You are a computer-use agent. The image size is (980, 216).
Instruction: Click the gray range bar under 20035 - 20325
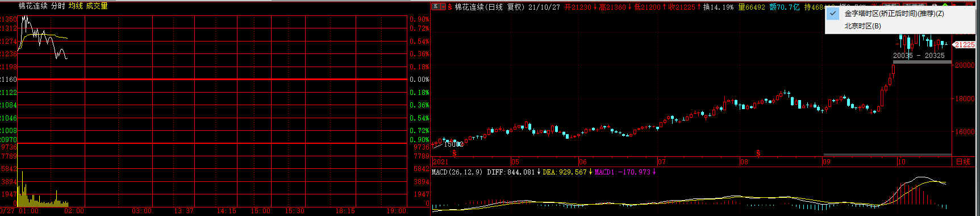[x=923, y=61]
